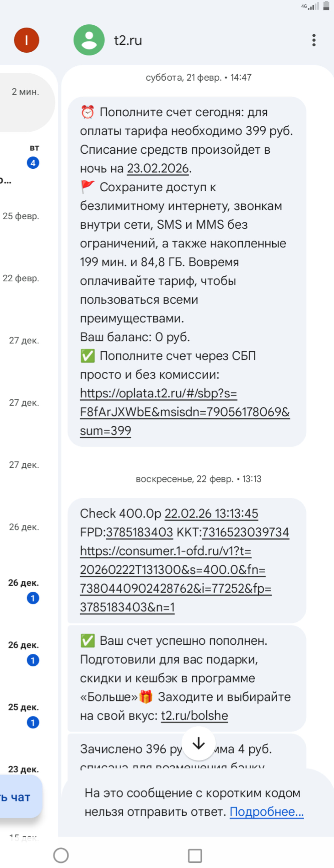Tap the Подробнее… link
Viewport: 334px width, 868px height.
[x=266, y=812]
